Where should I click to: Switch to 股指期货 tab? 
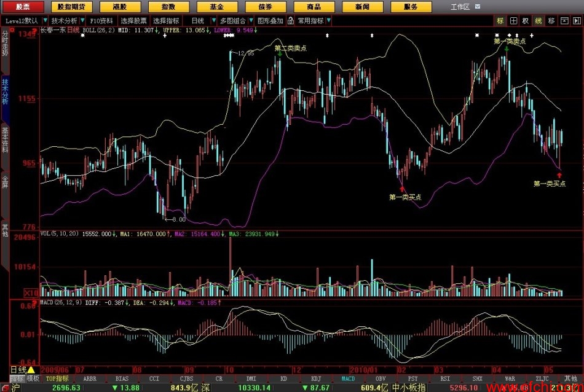(x=71, y=7)
